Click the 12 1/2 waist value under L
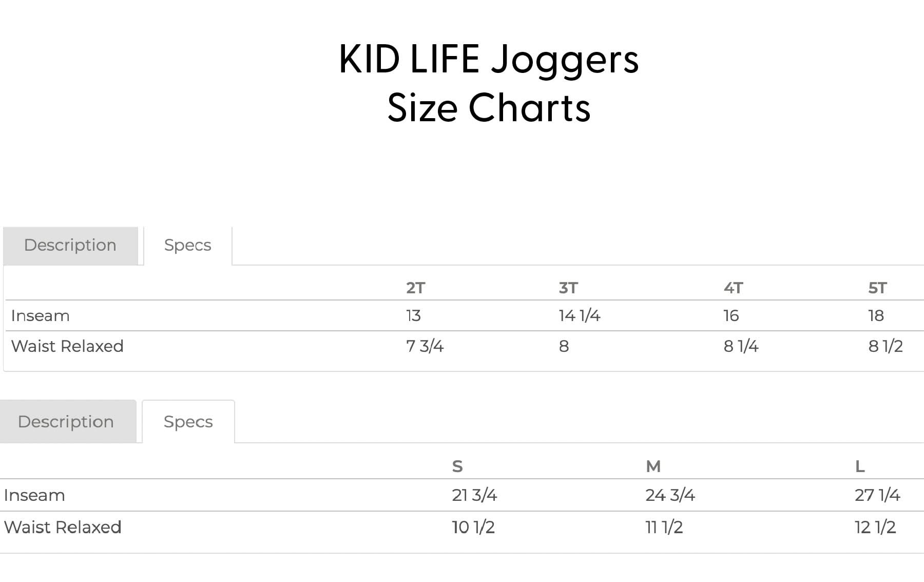This screenshot has width=924, height=582. point(877,527)
